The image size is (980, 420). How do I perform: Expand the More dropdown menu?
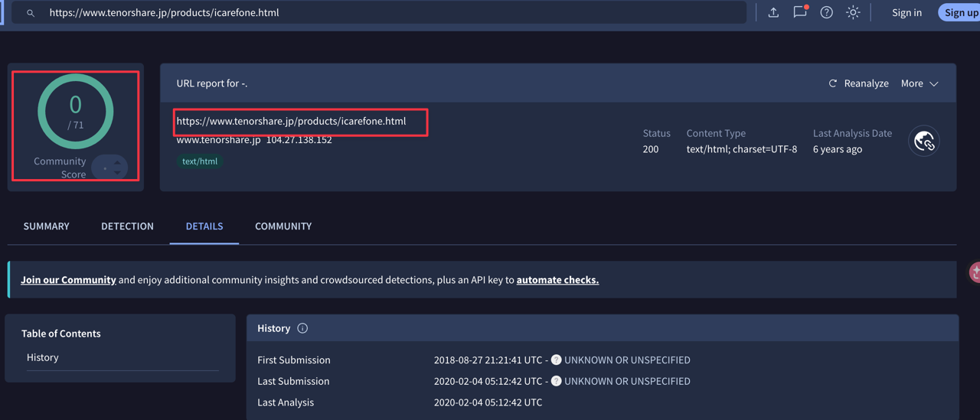coord(920,83)
